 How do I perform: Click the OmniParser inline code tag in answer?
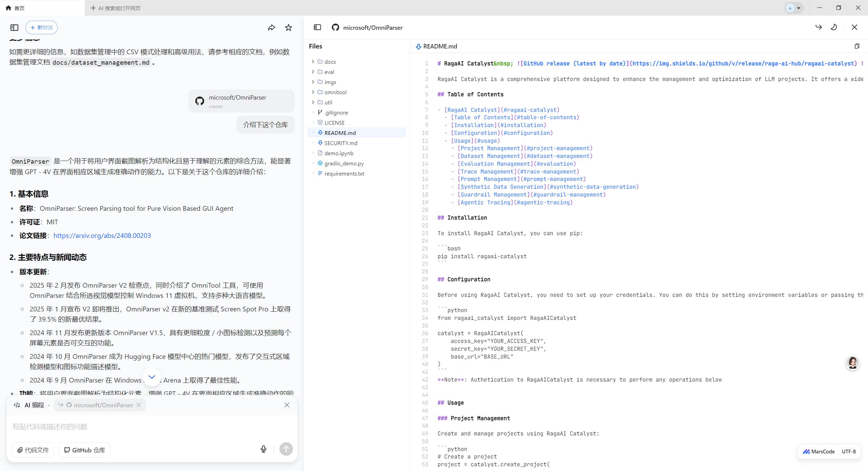(x=31, y=161)
